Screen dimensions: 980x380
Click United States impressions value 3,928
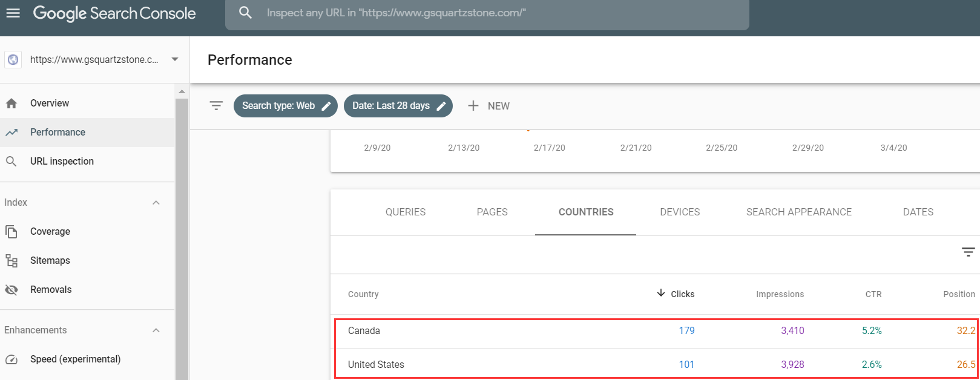click(792, 365)
